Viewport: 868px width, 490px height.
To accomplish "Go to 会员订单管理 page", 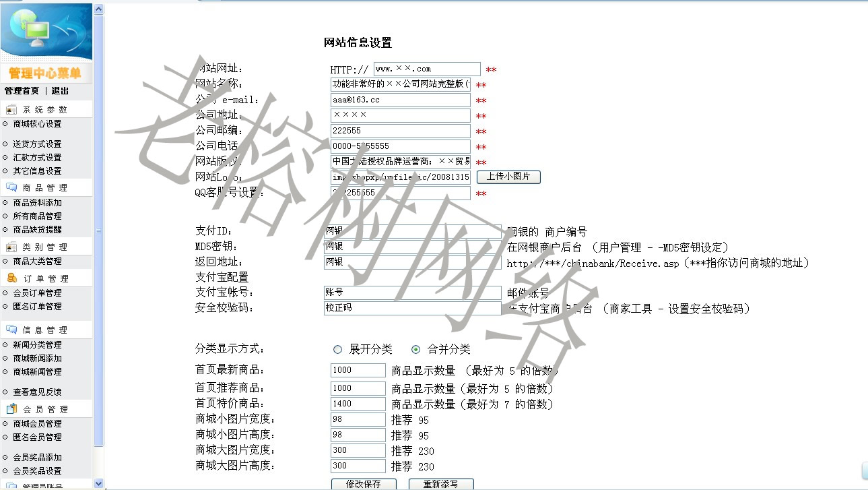I will [37, 293].
